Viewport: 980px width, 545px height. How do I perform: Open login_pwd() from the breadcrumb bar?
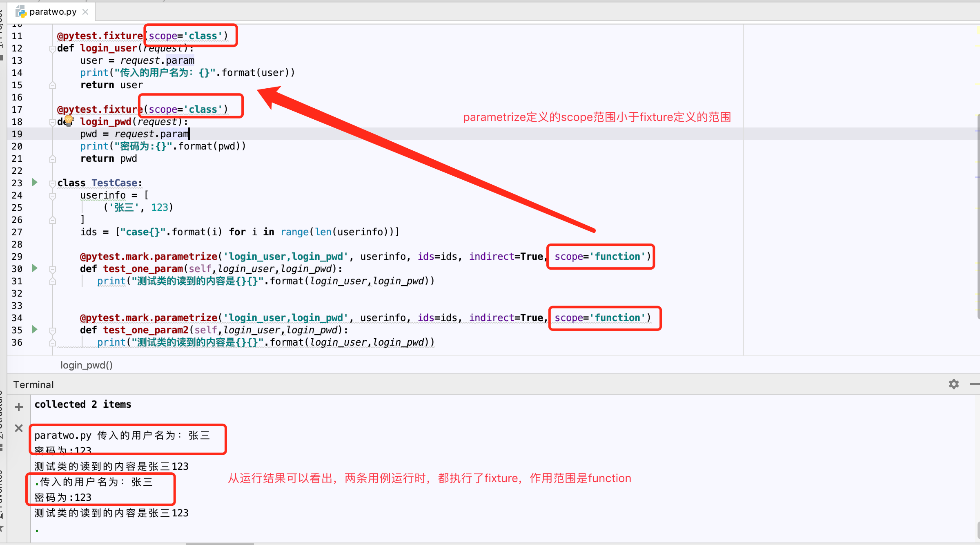click(86, 365)
